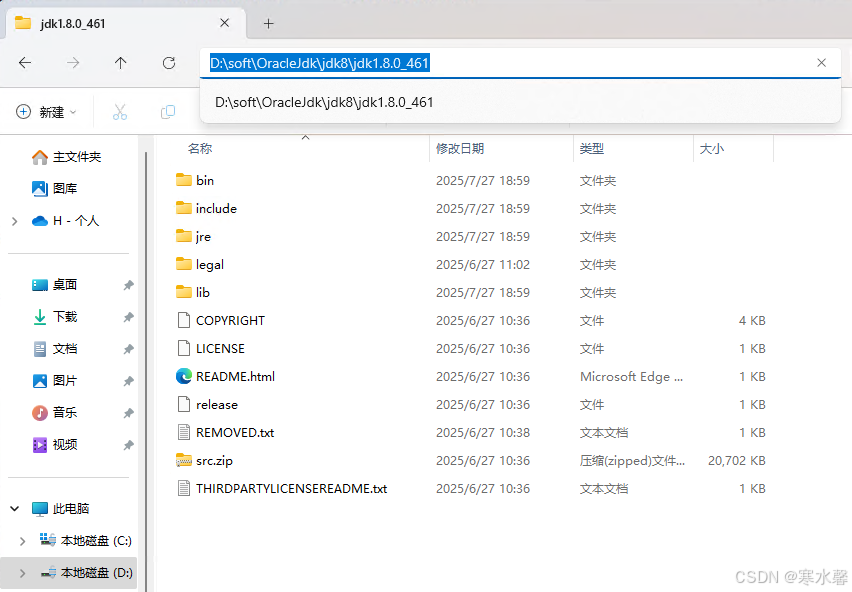Viewport: 852px width, 592px height.
Task: Click the pin icon next to 音乐
Action: pos(128,413)
